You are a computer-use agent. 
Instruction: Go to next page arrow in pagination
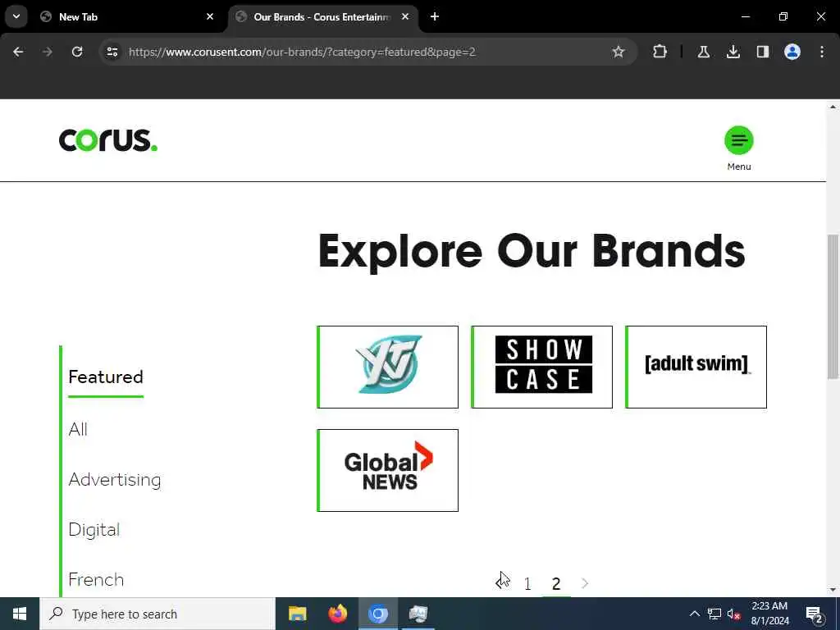(585, 583)
